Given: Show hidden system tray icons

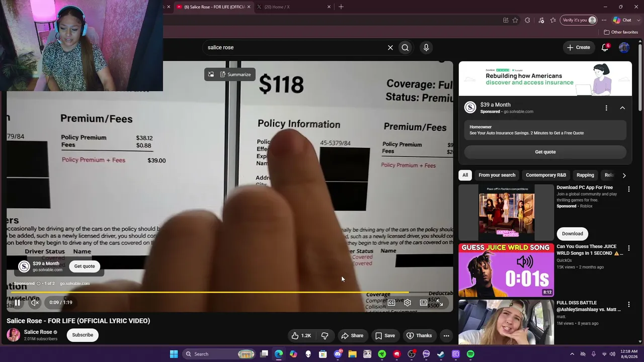Looking at the screenshot, I should pyautogui.click(x=572, y=354).
